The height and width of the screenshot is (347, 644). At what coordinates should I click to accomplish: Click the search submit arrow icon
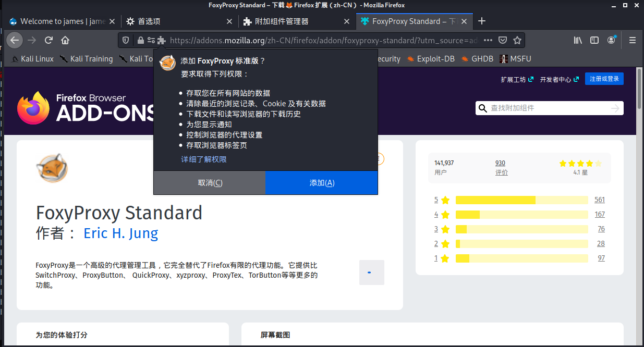[x=615, y=108]
